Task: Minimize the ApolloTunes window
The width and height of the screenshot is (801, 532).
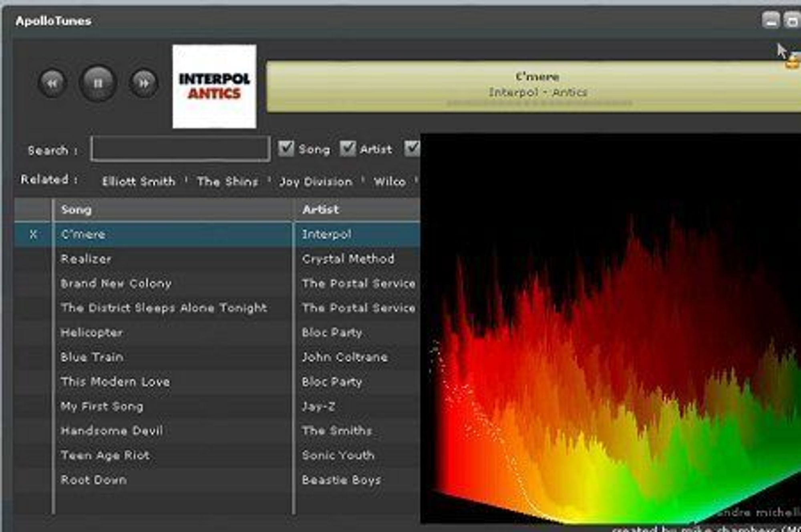Action: pos(771,20)
